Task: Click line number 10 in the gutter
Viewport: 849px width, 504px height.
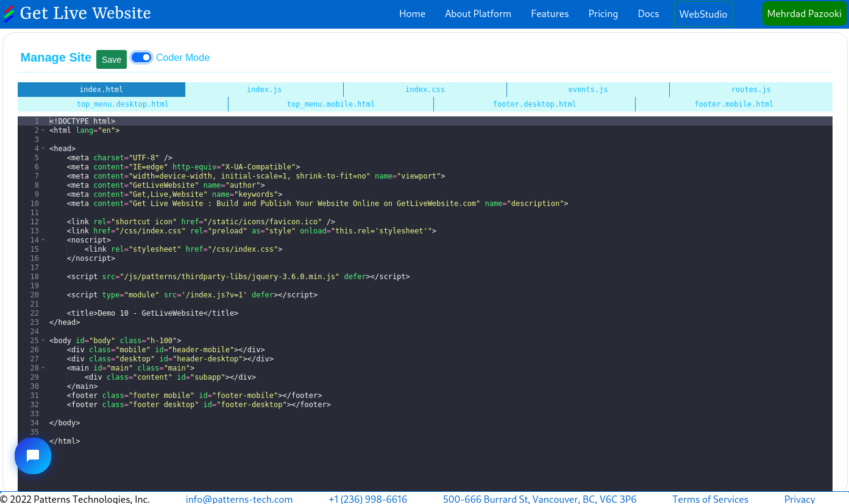Action: (x=34, y=204)
